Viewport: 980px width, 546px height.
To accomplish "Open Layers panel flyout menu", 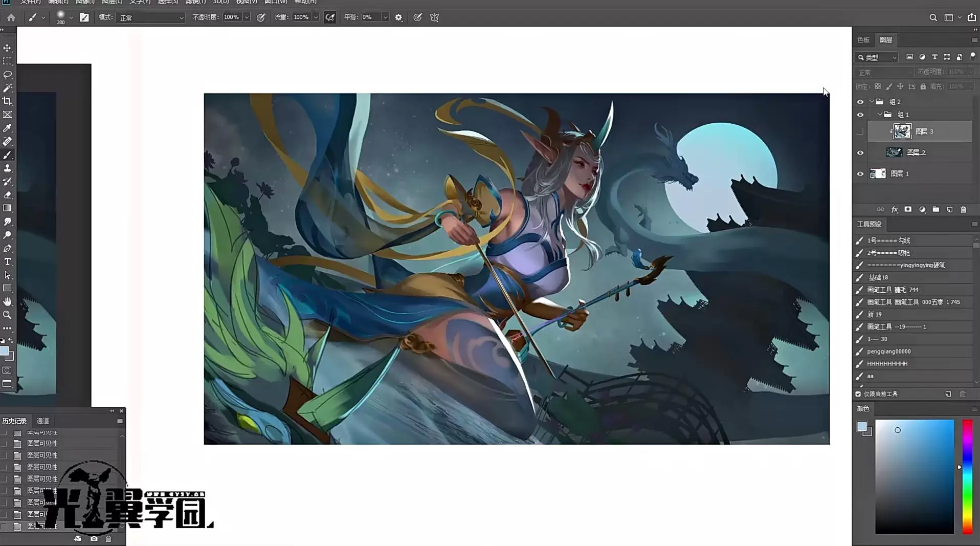I will (x=974, y=40).
